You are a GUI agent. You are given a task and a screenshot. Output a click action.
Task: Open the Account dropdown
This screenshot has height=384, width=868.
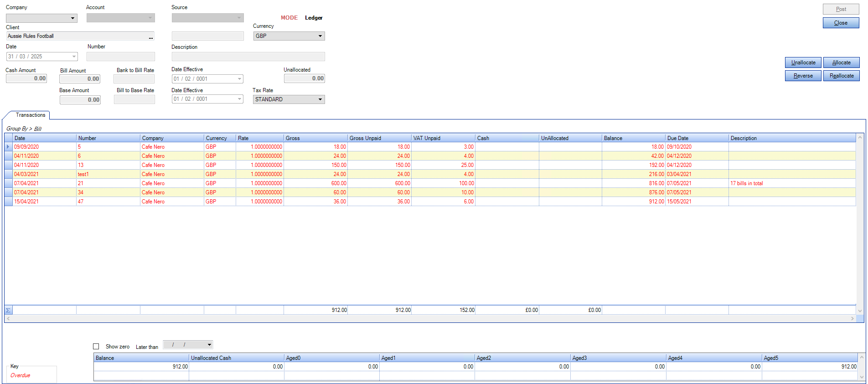click(x=150, y=18)
